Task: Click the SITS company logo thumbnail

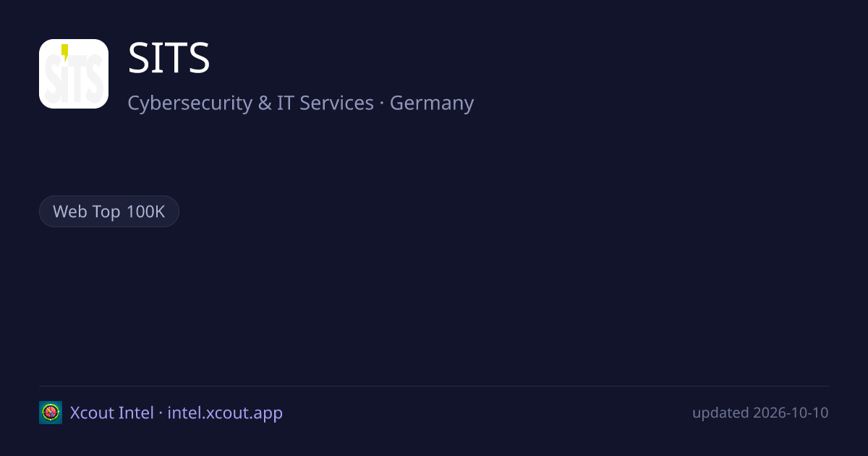Action: pos(74,74)
